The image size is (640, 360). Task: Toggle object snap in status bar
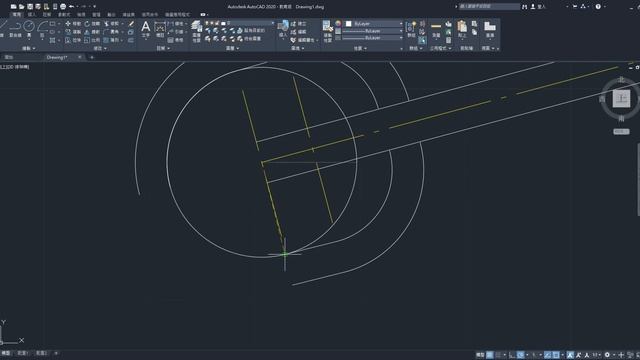[556, 355]
